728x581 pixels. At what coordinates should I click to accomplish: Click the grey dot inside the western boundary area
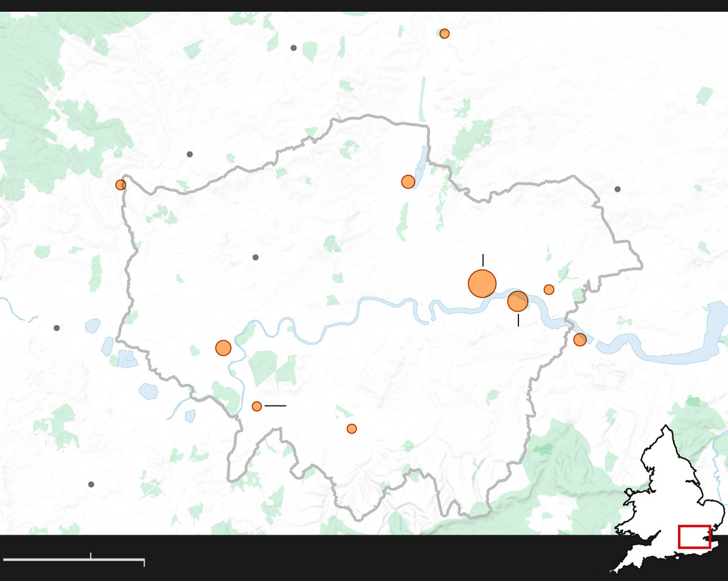tap(255, 258)
